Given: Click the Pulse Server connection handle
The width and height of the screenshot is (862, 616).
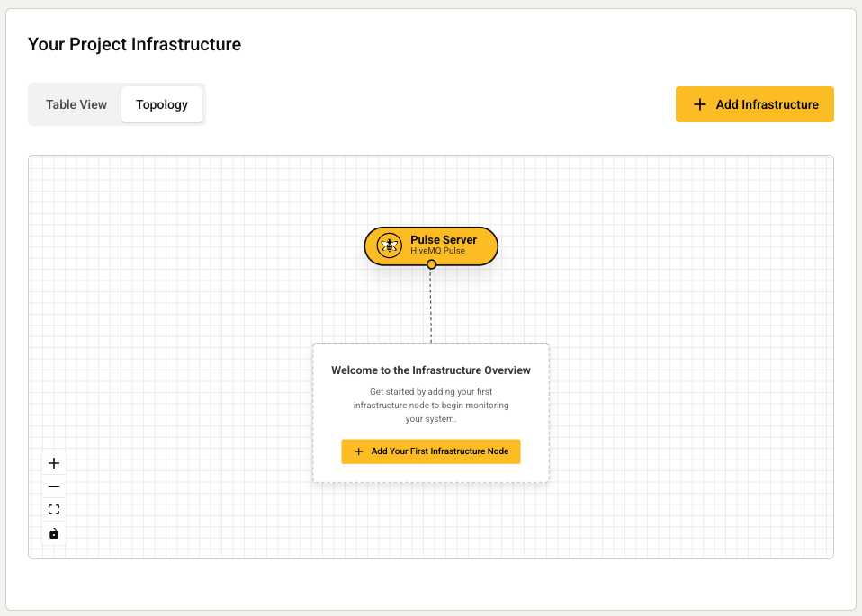Looking at the screenshot, I should (431, 264).
